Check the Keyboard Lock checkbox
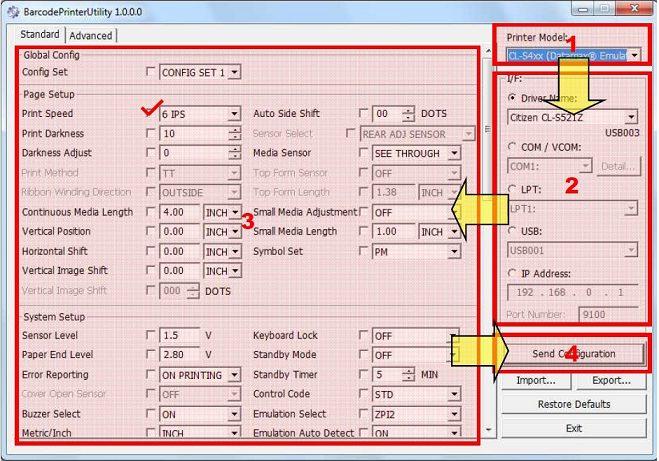The width and height of the screenshot is (659, 461). 364,336
